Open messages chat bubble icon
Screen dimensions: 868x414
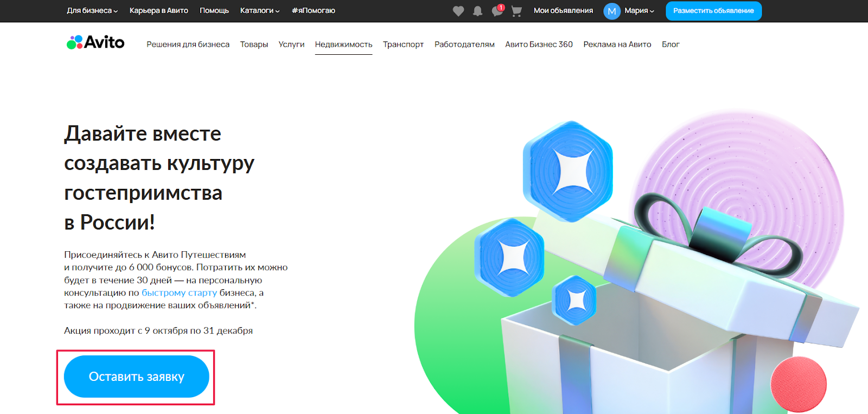497,11
